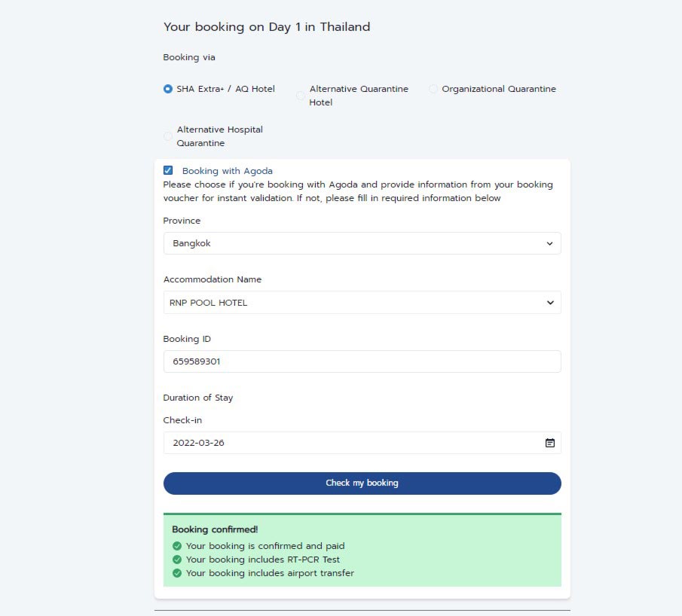
Task: Select Alternative Quarantine Hotel option
Action: pyautogui.click(x=300, y=95)
